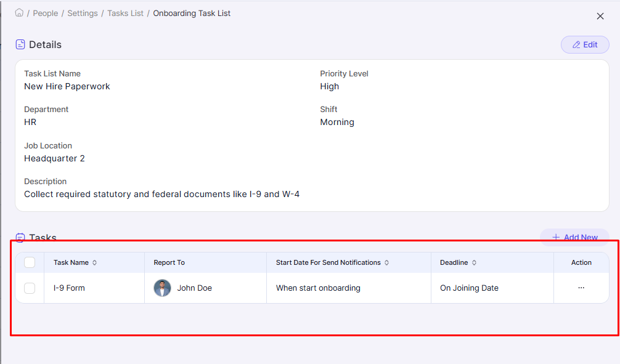
Task: Click the Task Name sort arrows
Action: pyautogui.click(x=94, y=262)
